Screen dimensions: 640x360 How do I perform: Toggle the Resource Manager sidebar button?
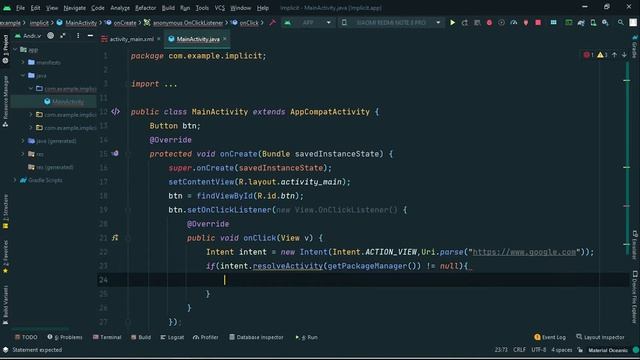coord(5,101)
